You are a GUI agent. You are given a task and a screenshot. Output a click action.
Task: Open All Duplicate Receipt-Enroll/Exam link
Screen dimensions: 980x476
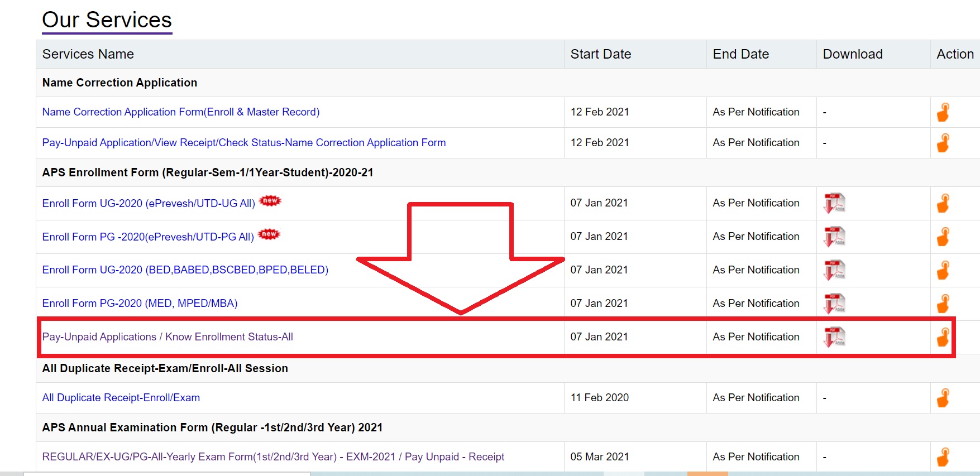click(x=121, y=398)
